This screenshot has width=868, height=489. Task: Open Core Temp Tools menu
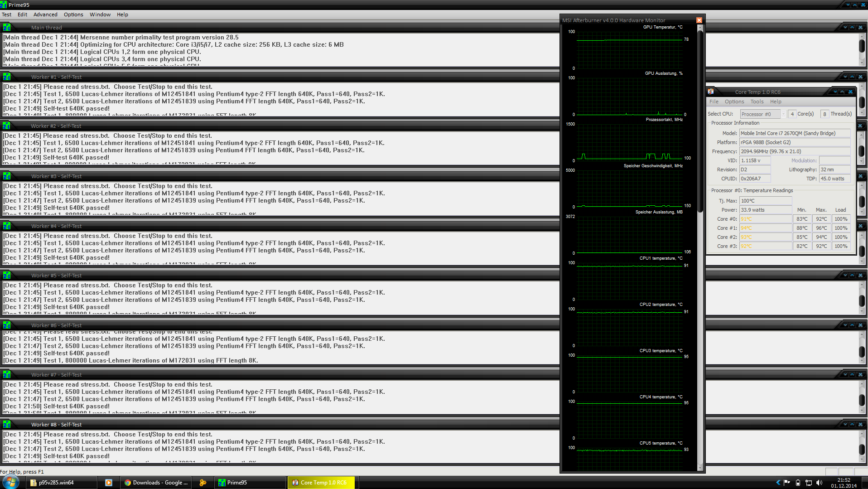coord(757,102)
